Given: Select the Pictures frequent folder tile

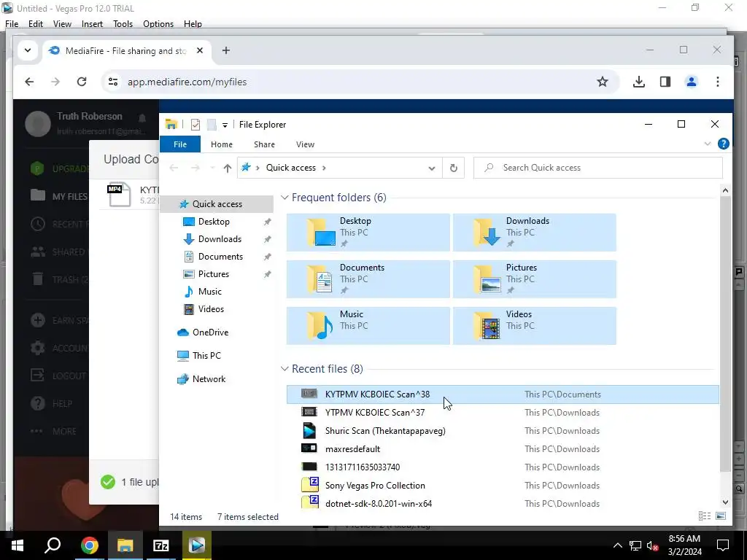Looking at the screenshot, I should tap(535, 279).
